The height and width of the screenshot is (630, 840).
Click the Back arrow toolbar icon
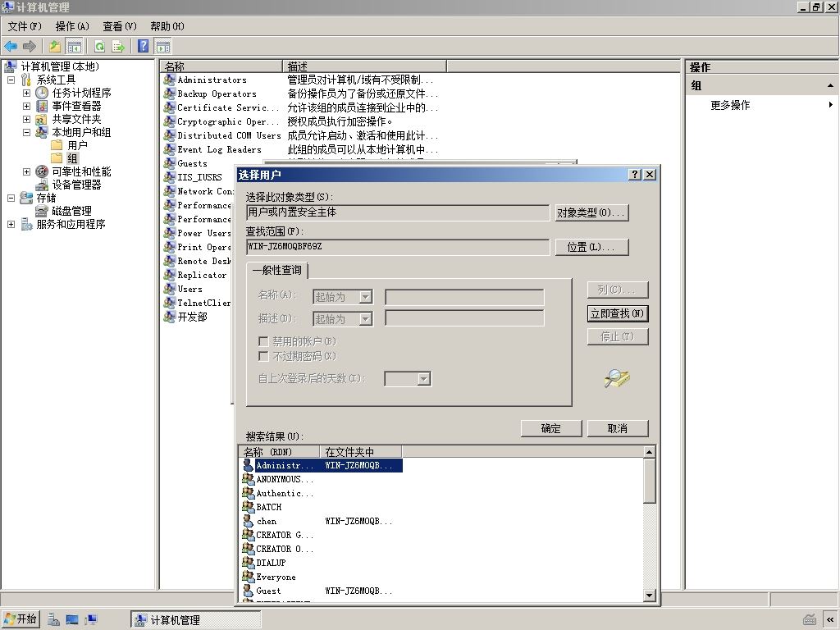(x=11, y=47)
